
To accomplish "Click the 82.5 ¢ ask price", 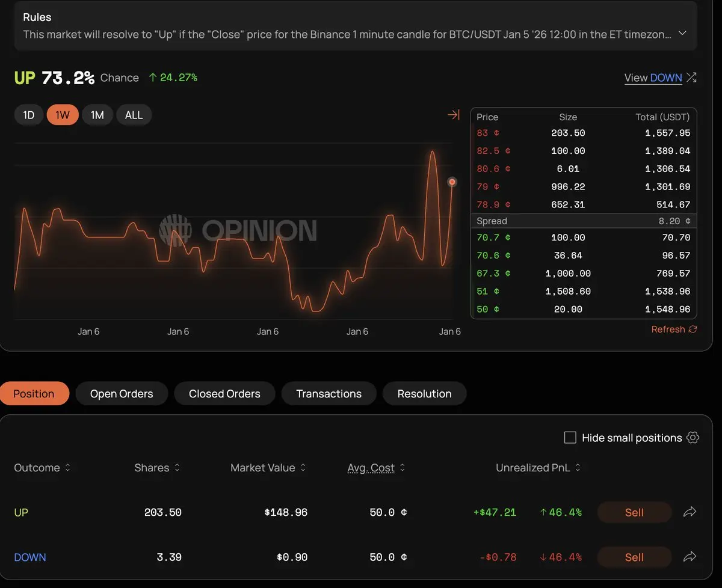I will point(493,151).
